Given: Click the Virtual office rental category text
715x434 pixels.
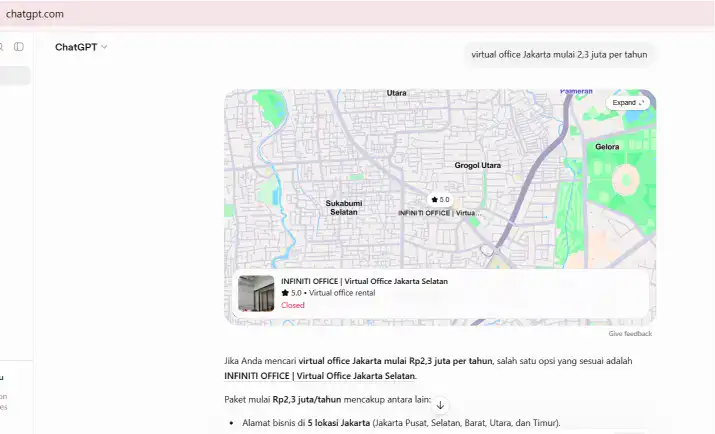Looking at the screenshot, I should tap(342, 293).
